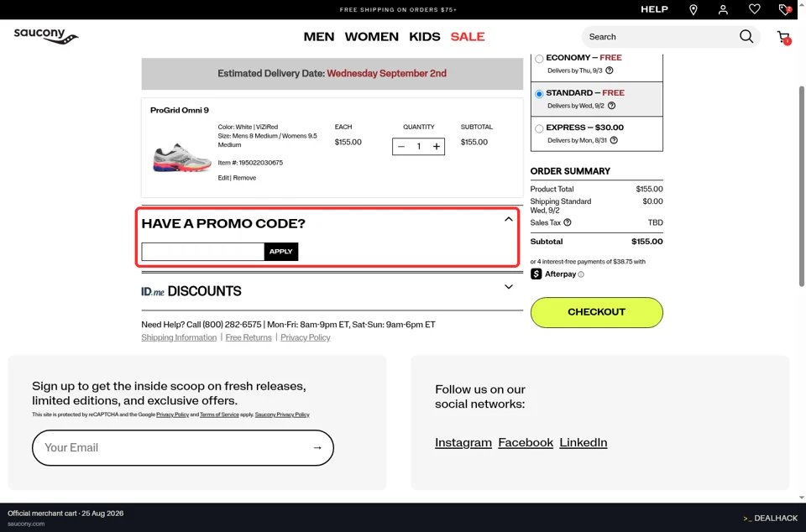
Task: Submit email with arrow icon
Action: pos(317,448)
